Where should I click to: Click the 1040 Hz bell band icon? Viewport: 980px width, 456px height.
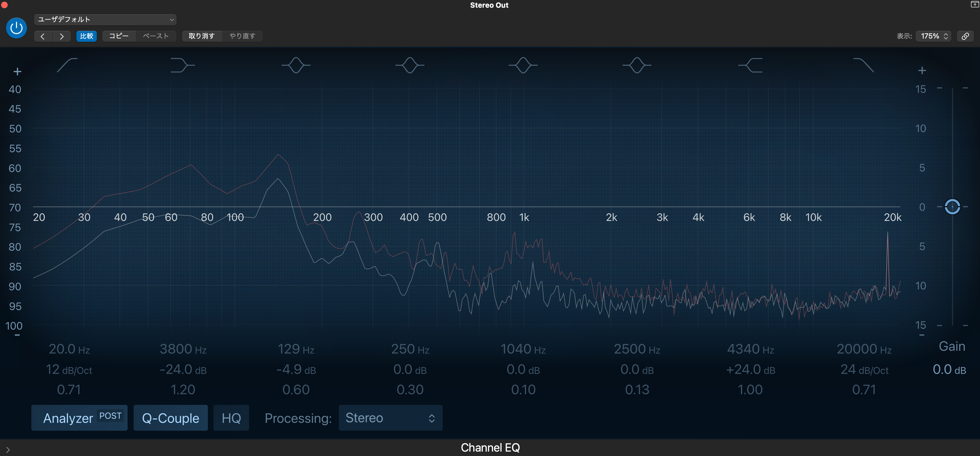coord(523,65)
